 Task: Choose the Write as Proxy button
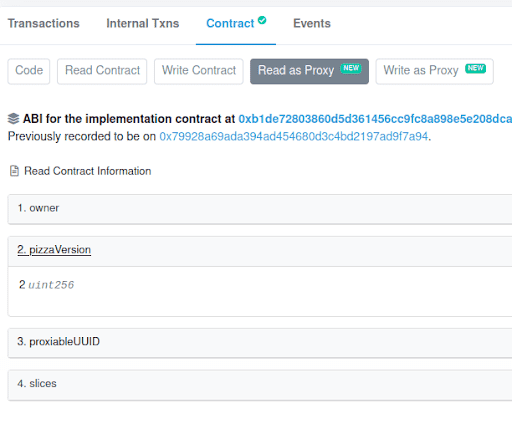point(435,71)
